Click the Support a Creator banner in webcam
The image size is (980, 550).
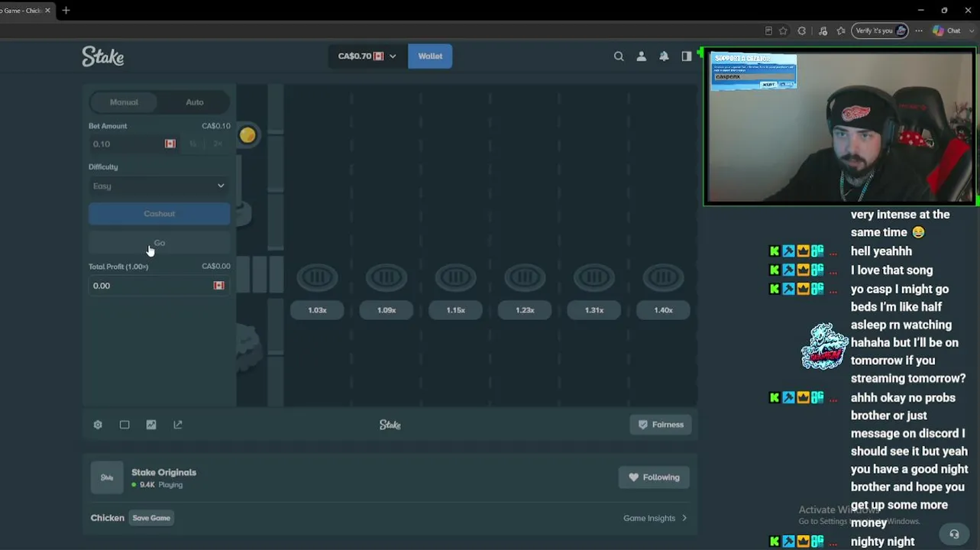(754, 71)
